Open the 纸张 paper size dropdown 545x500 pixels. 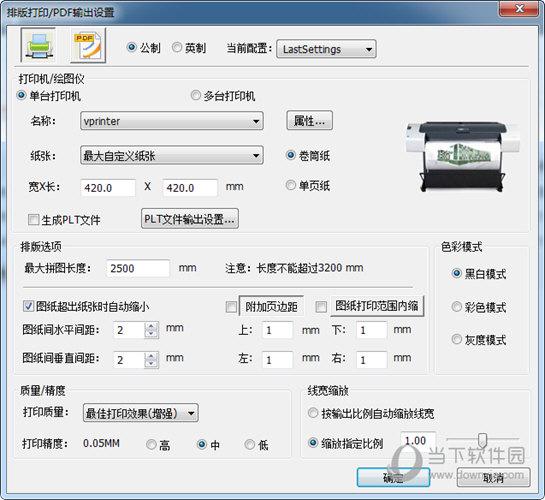[x=172, y=155]
